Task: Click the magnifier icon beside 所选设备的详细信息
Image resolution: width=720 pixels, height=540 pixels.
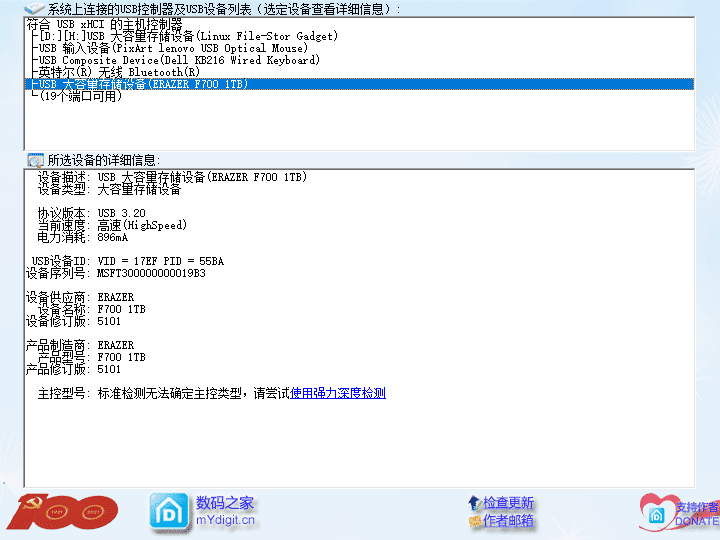Action: (x=35, y=160)
